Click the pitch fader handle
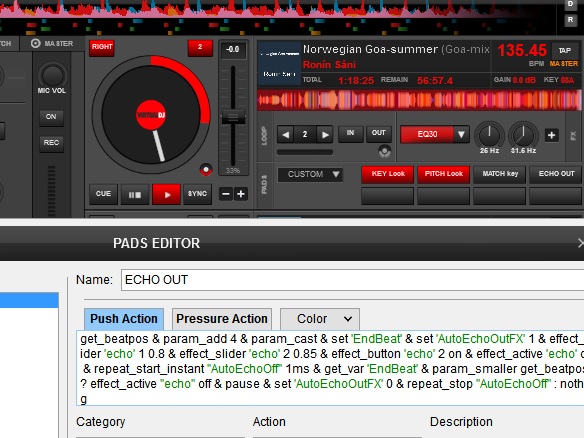584x438 pixels. (x=233, y=117)
